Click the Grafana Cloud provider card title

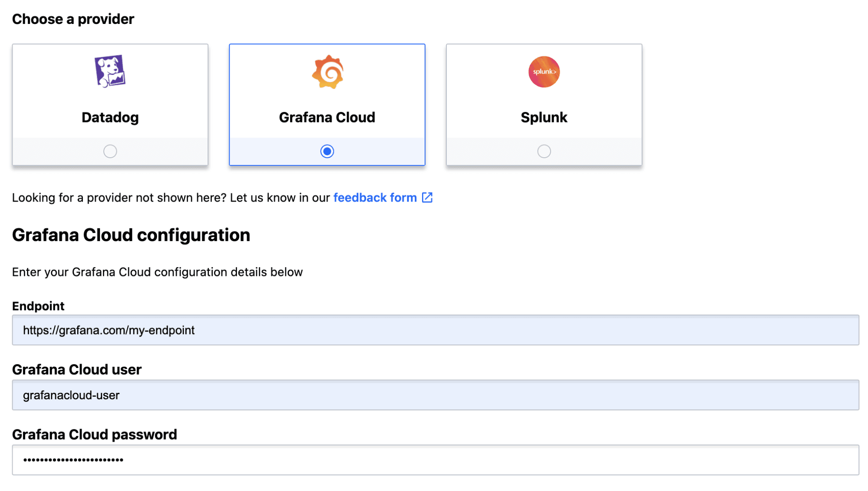pyautogui.click(x=327, y=117)
